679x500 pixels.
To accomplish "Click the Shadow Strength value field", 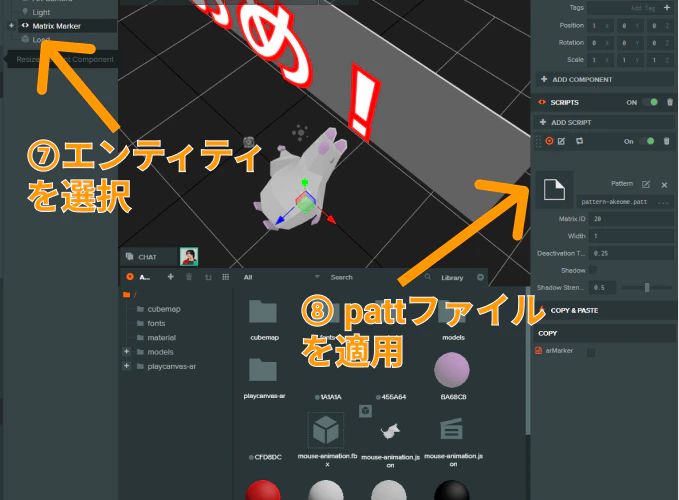I will coord(603,287).
